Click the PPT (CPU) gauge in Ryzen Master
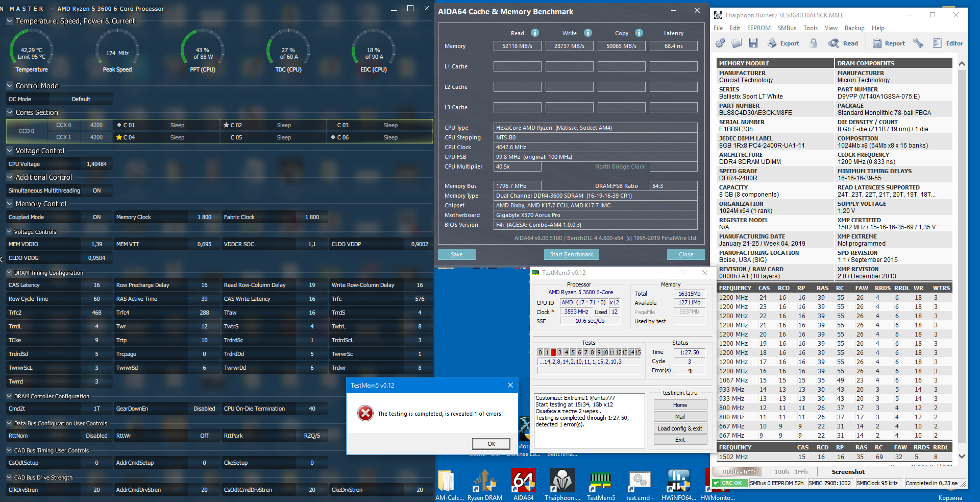 tap(203, 51)
